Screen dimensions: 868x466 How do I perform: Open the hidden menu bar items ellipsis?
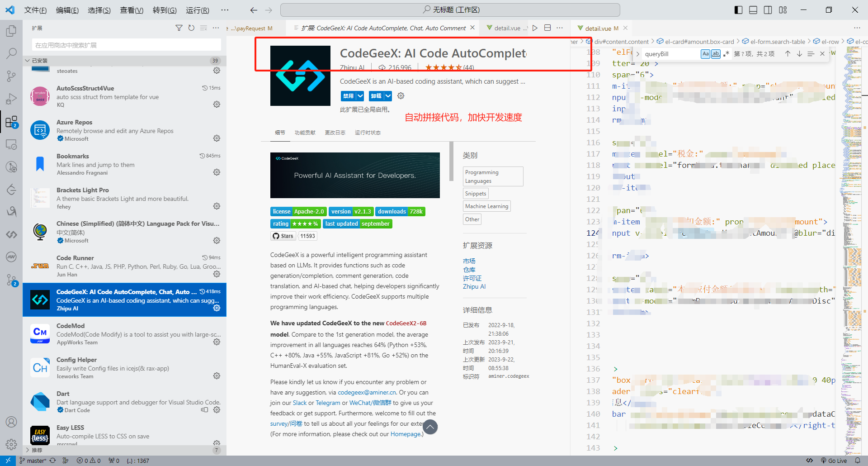pyautogui.click(x=225, y=10)
